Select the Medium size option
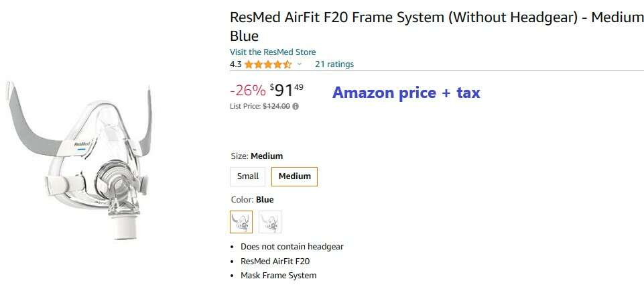 294,176
